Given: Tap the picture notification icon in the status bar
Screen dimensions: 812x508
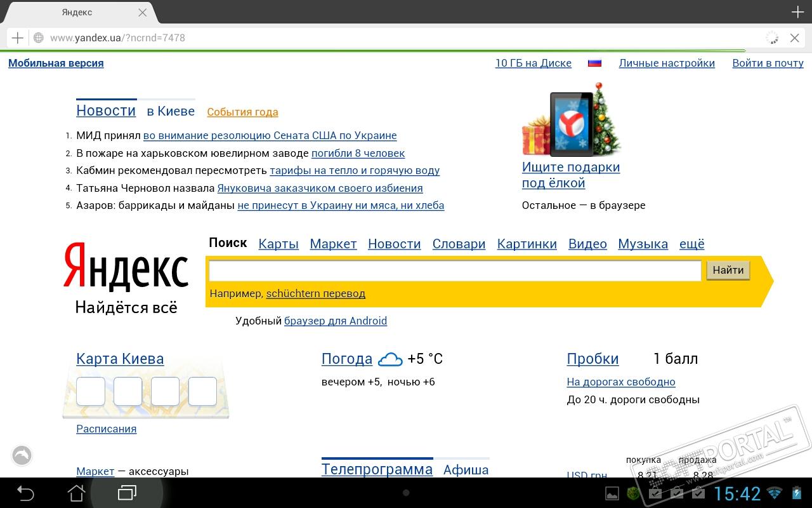Looking at the screenshot, I should click(612, 493).
